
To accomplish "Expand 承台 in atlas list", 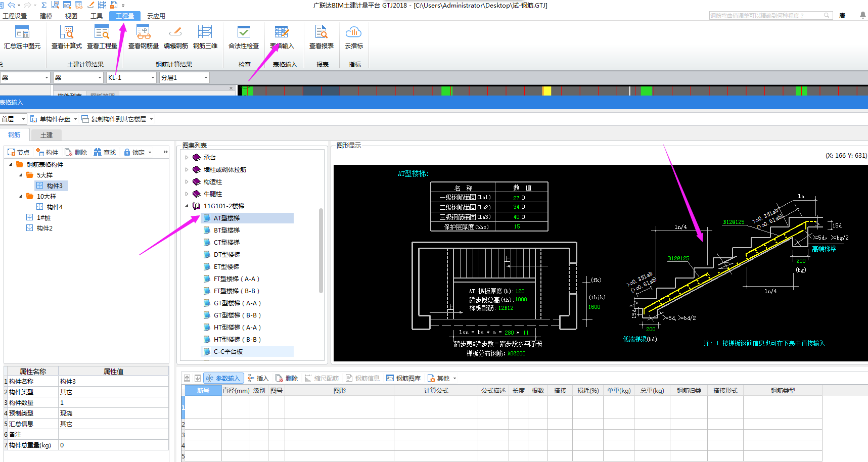I will click(187, 157).
